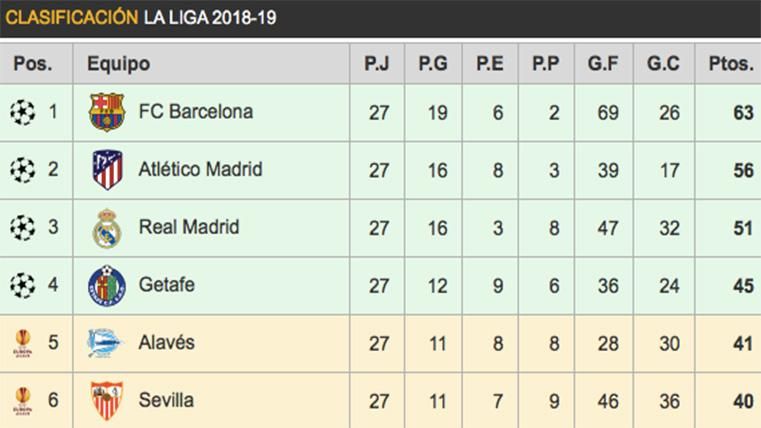Click the Equipo column header
The width and height of the screenshot is (761, 428).
click(118, 64)
